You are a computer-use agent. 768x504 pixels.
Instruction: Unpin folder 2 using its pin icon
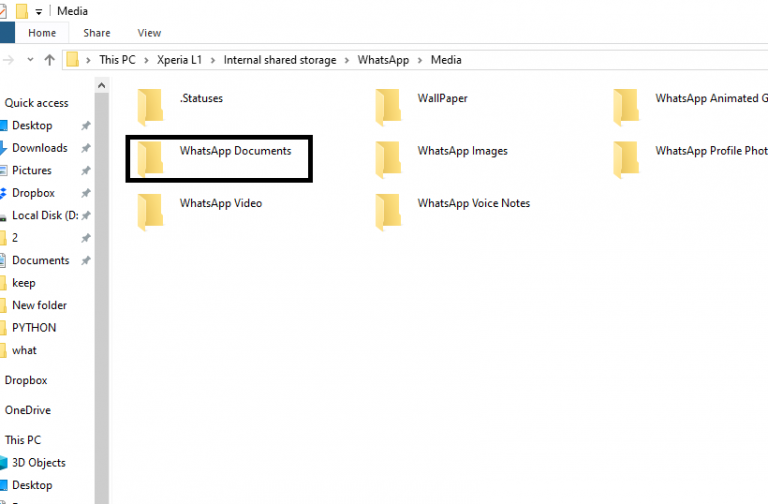point(86,238)
